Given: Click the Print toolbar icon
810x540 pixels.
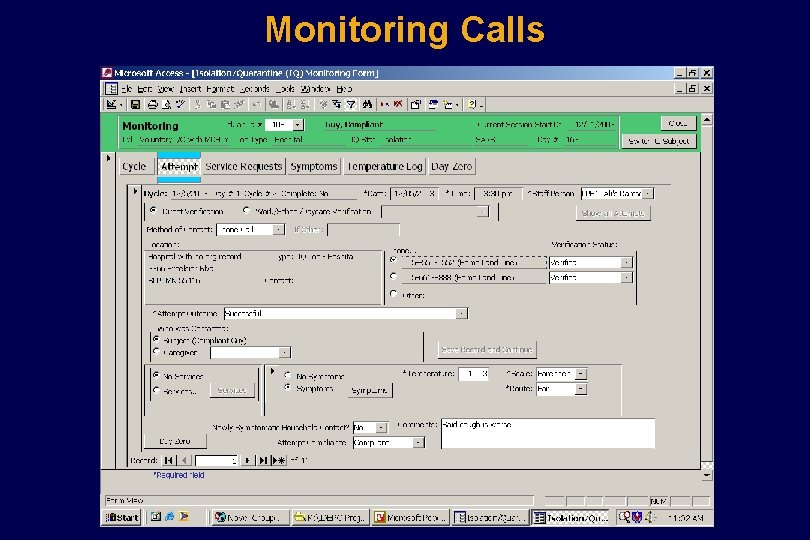Looking at the screenshot, I should [x=152, y=105].
